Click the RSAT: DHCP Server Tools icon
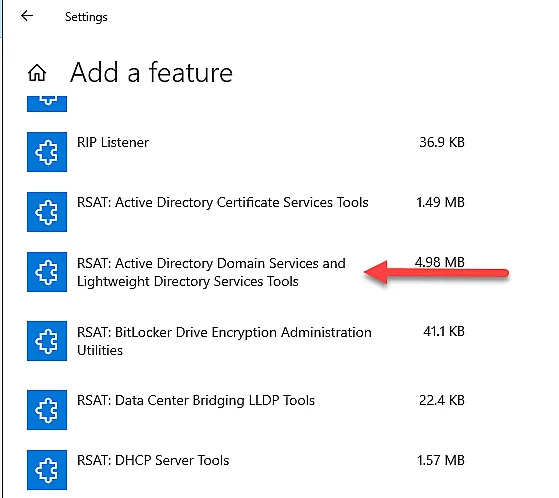Image resolution: width=559 pixels, height=498 pixels. point(47,470)
